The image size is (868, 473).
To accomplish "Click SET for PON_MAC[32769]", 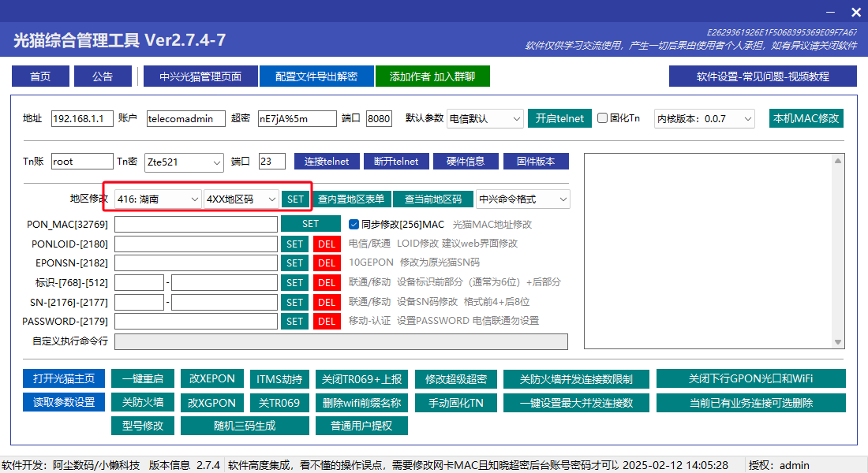I will 311,224.
